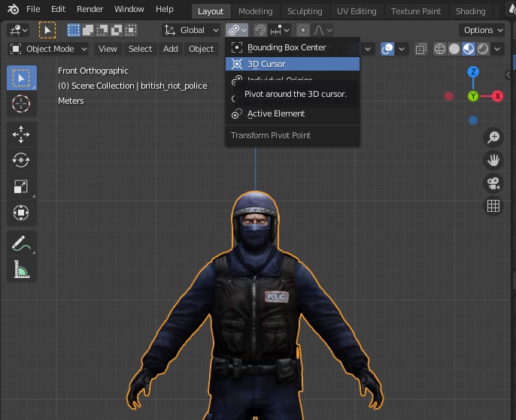Open the overlays options dropdown
The image size is (516, 420).
(402, 49)
